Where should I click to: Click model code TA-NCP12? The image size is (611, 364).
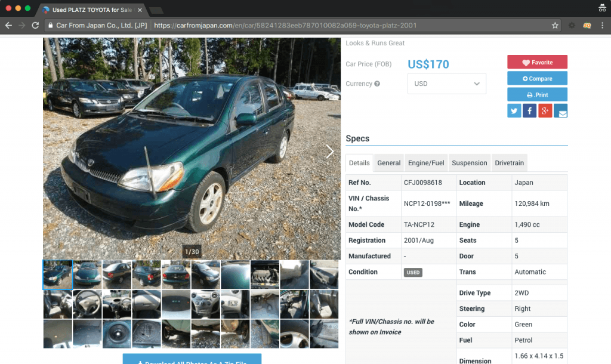419,224
